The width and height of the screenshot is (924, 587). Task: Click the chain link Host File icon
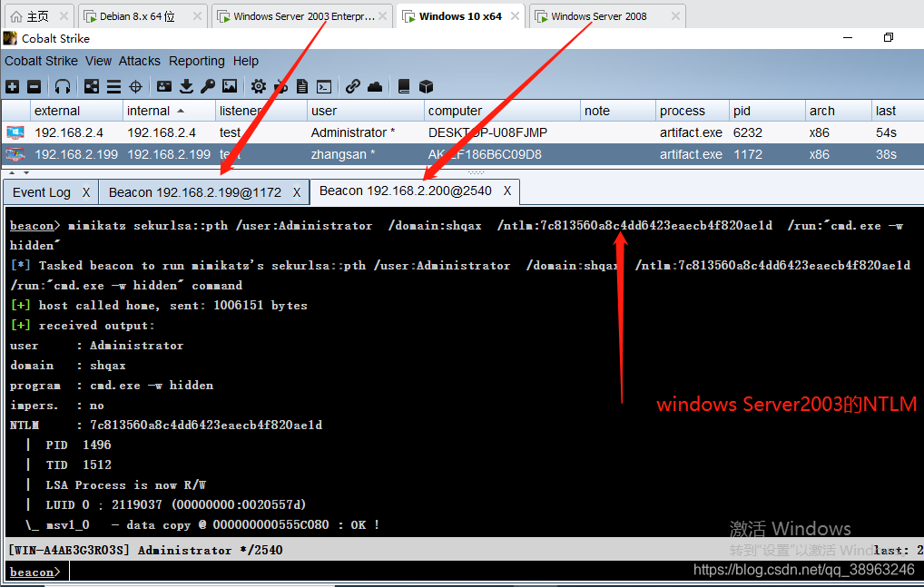[x=353, y=86]
